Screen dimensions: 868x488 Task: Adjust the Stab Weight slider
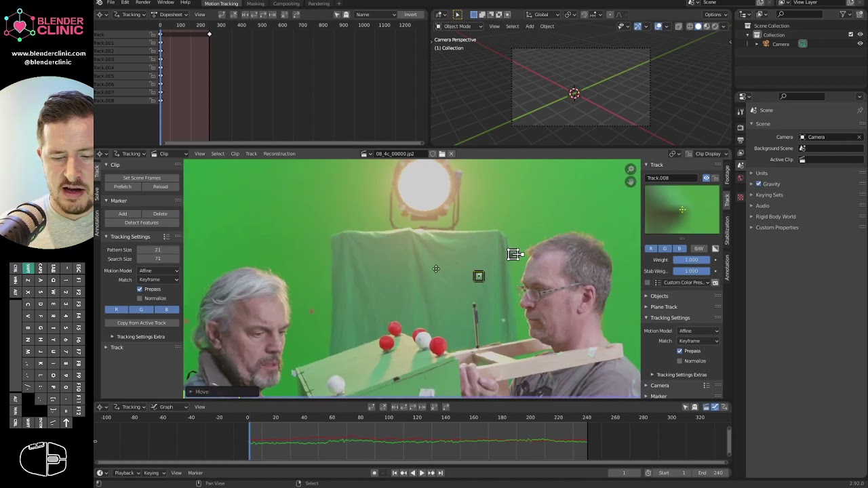[x=692, y=271]
